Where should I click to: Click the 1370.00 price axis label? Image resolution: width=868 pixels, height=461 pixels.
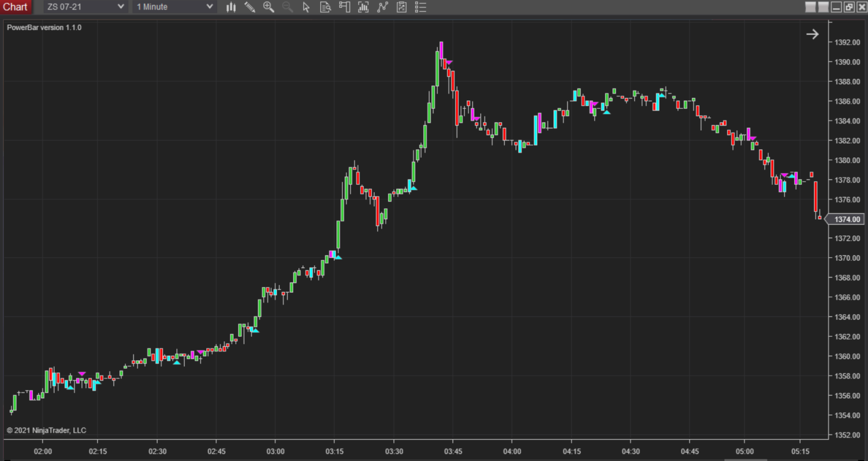[847, 258]
